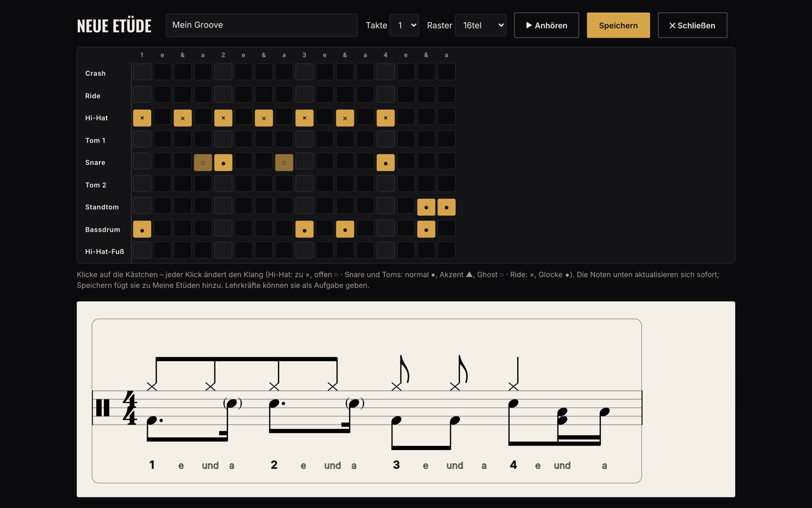The image size is (812, 508).
Task: Toggle Snare ghost note before beat 3
Action: pyautogui.click(x=284, y=163)
